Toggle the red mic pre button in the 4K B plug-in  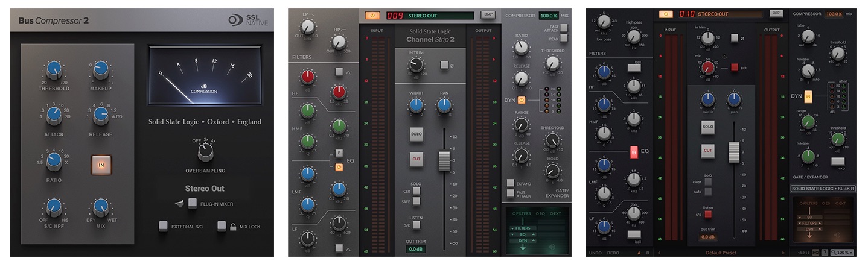point(735,67)
